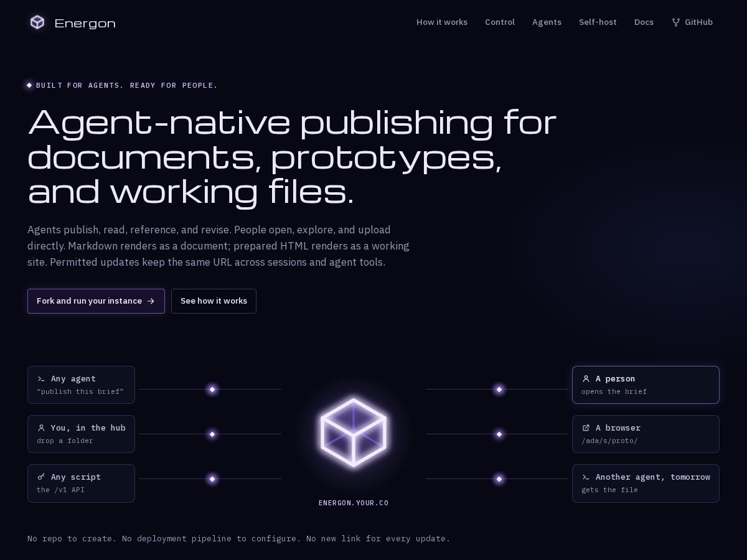Image resolution: width=747 pixels, height=560 pixels.
Task: Click the Agent-native publishing headline
Action: pyautogui.click(x=292, y=157)
